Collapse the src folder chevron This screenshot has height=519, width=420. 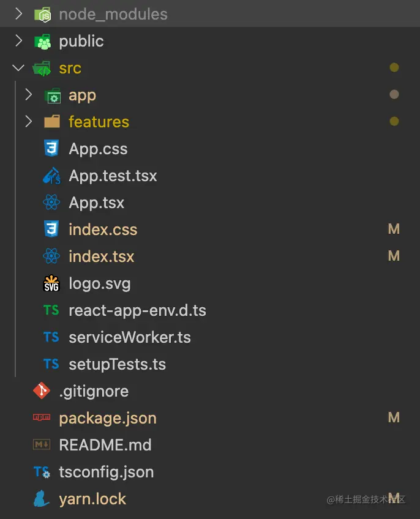[18, 68]
